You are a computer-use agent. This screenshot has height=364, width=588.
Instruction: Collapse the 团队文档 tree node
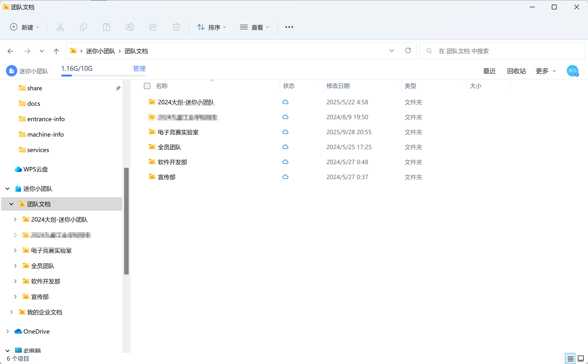(x=11, y=204)
